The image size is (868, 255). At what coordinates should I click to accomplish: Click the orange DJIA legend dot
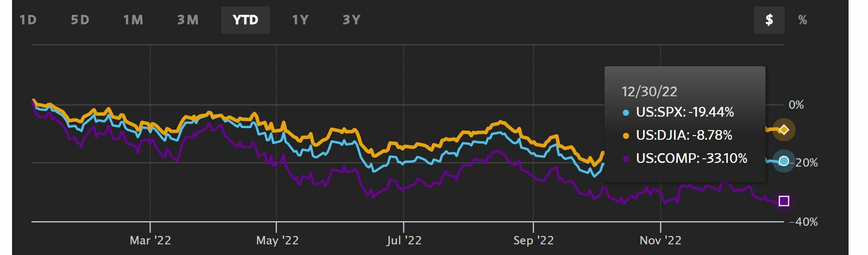626,136
